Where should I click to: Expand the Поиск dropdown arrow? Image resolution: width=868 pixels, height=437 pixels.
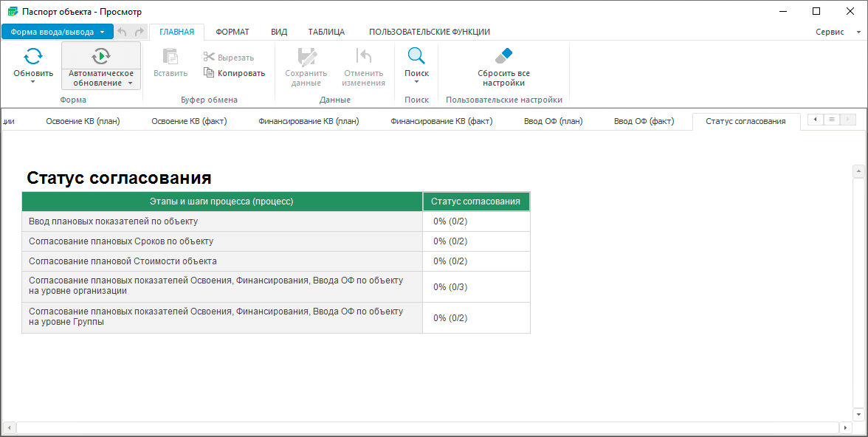point(416,82)
